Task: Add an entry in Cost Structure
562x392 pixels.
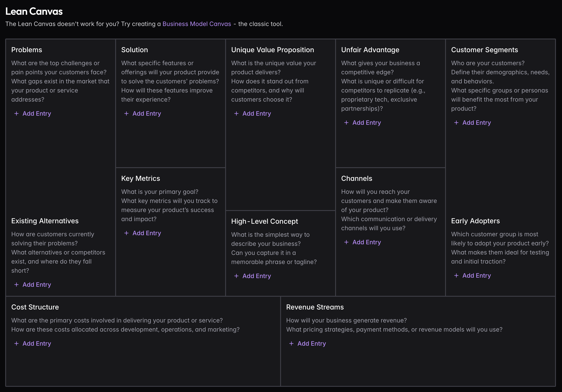Action: [x=36, y=343]
